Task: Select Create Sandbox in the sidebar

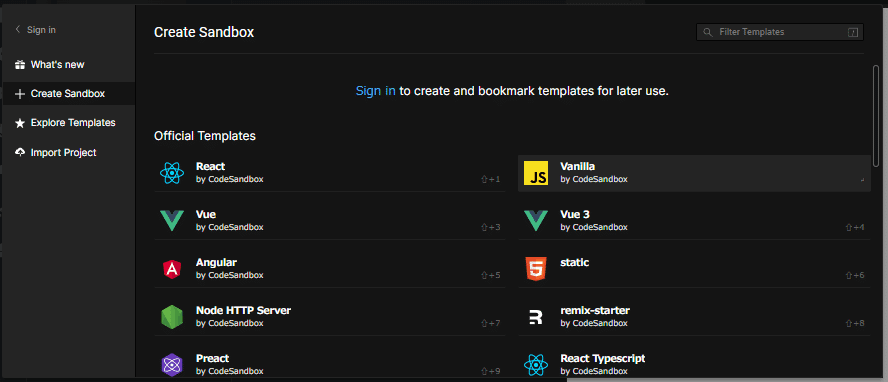Action: tap(69, 94)
